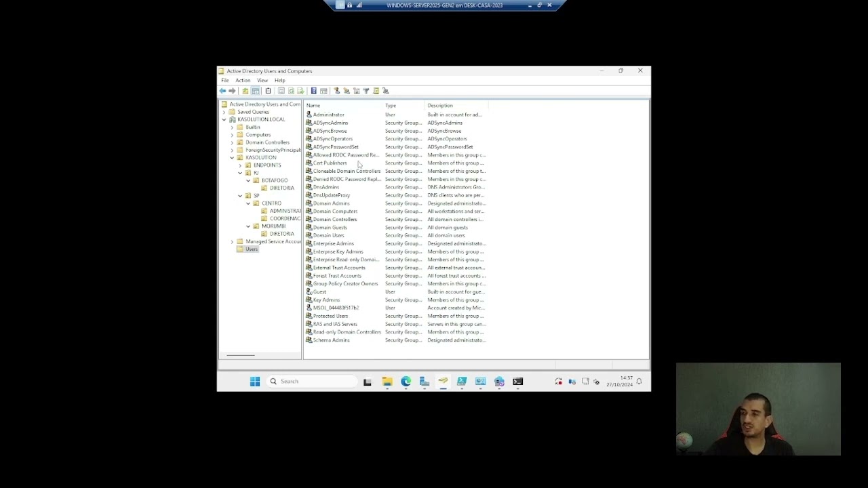Select the RJ organizational unit
Viewport: 868px width, 488px height.
click(x=256, y=173)
